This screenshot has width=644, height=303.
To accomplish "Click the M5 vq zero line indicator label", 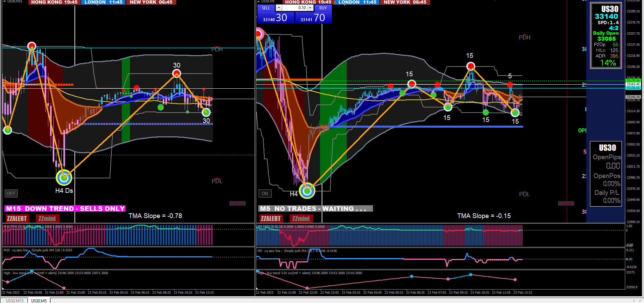I will click(x=297, y=251).
